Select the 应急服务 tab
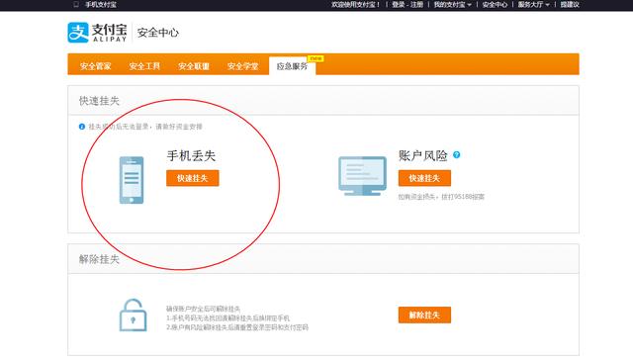 point(292,66)
